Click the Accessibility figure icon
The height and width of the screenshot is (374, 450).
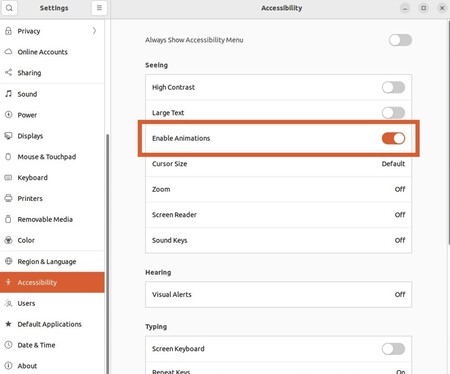click(x=8, y=282)
